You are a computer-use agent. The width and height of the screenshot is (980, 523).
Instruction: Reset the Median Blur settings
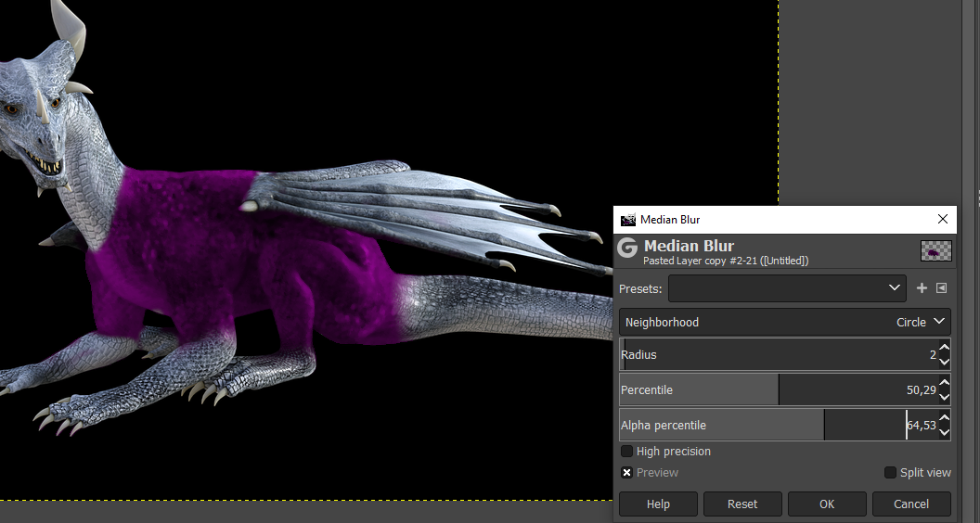[741, 504]
